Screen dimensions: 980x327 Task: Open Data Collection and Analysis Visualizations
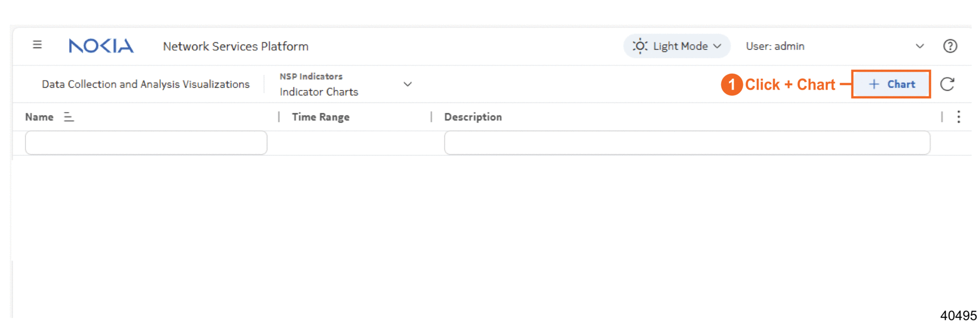[145, 84]
